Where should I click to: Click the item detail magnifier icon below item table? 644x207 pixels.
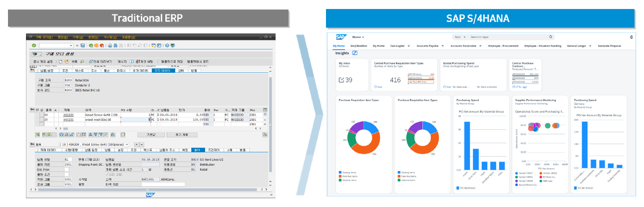(37, 135)
